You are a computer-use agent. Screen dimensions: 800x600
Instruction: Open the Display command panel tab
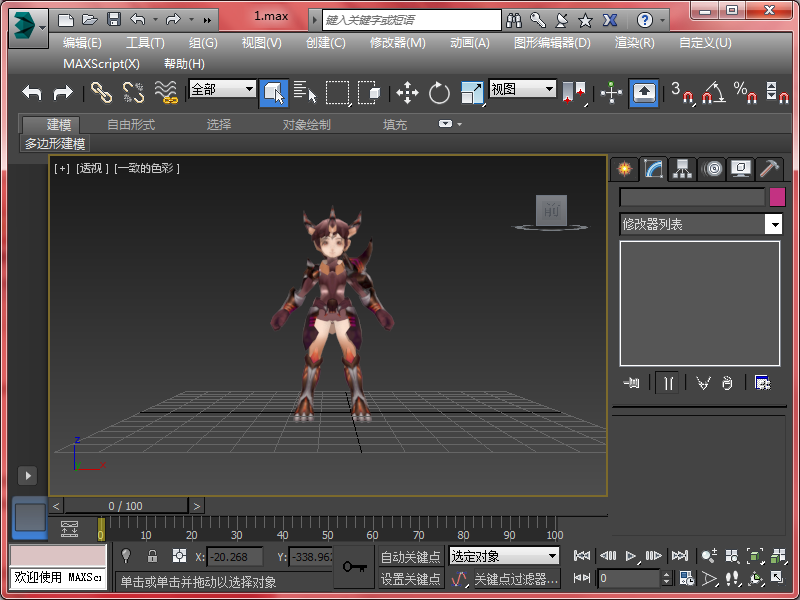[x=741, y=168]
